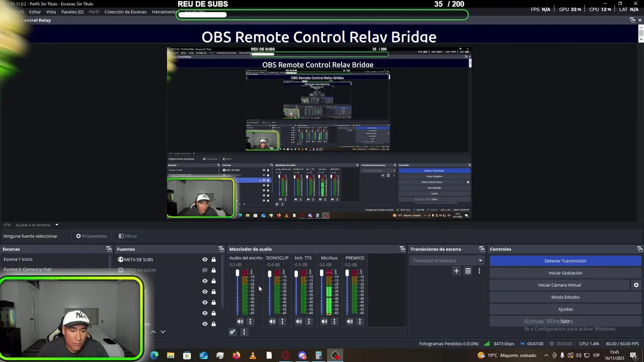
Task: Open Ajustes settings button
Action: (565, 309)
